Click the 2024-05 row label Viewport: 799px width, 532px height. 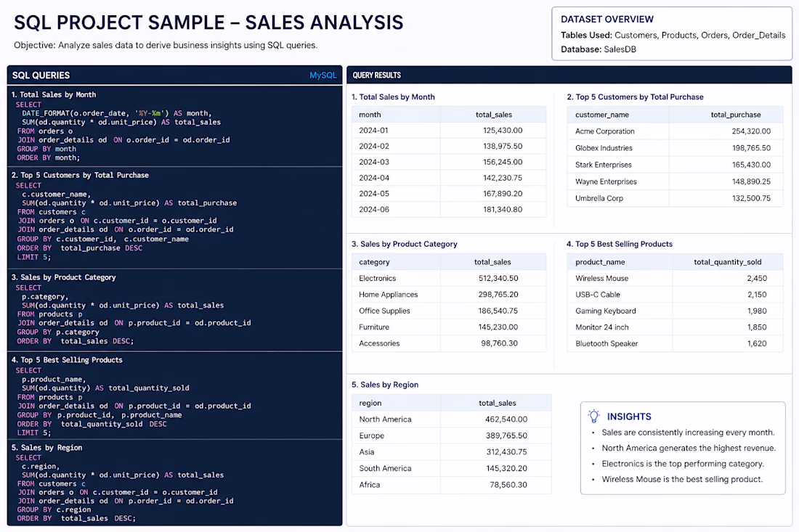[x=374, y=194]
